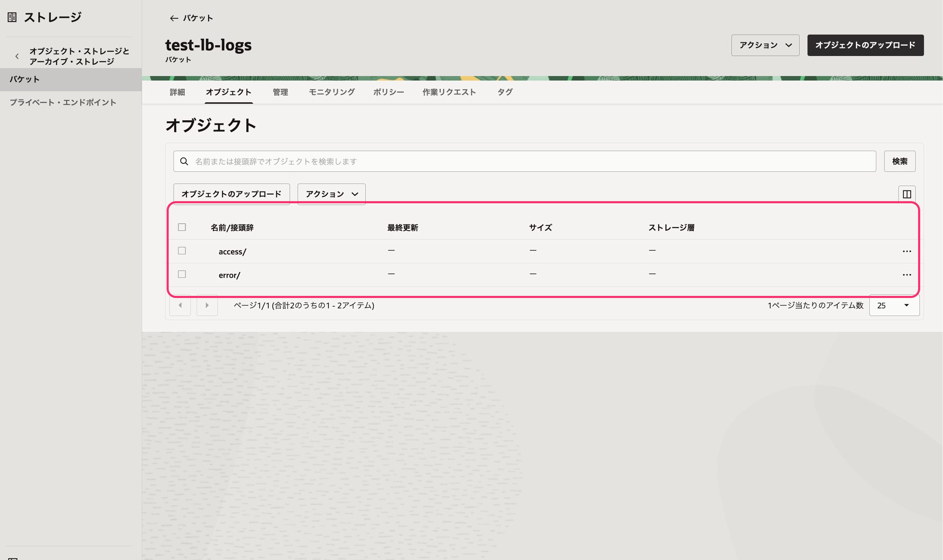Open the three-dot action menu for access/

pos(907,251)
